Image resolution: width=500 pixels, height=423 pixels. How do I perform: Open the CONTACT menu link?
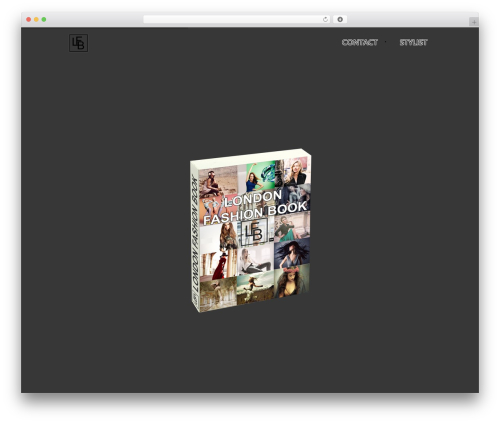click(x=360, y=42)
